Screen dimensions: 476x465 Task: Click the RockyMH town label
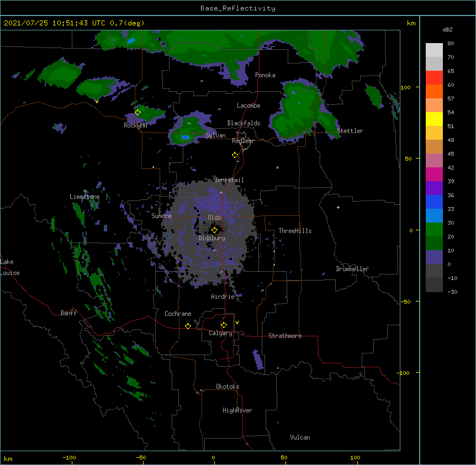135,125
